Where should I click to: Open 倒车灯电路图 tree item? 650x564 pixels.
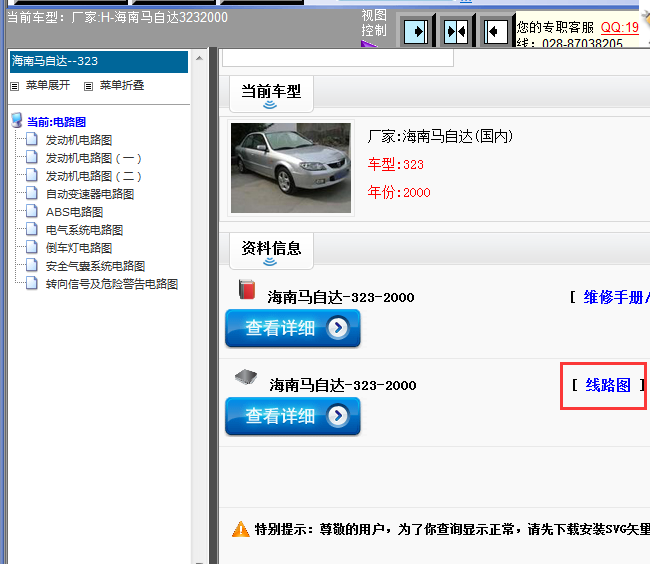coord(79,248)
